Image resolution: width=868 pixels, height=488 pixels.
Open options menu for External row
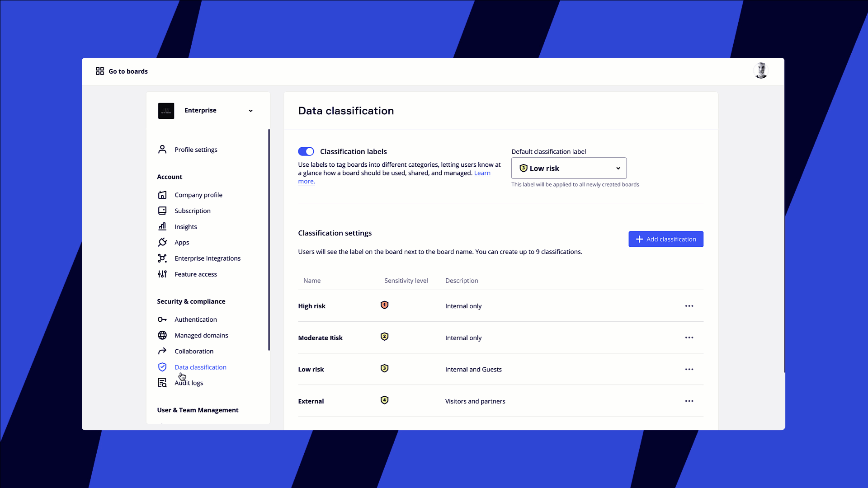[x=689, y=401]
